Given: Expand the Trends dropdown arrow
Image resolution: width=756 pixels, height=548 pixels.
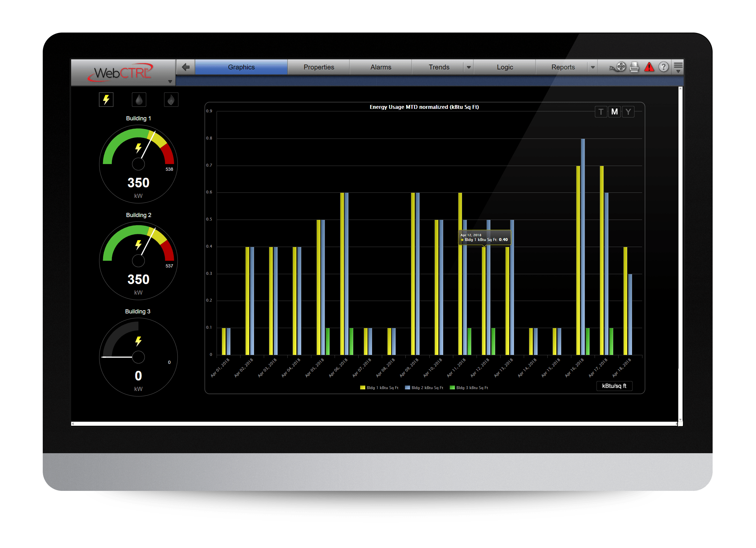Looking at the screenshot, I should [469, 67].
